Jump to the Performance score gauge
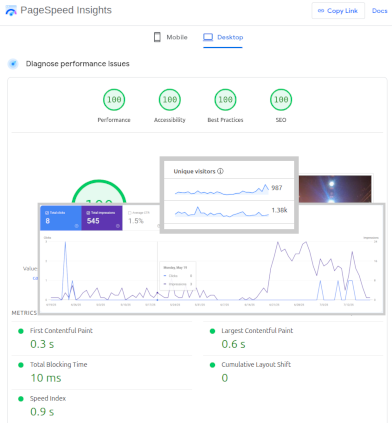The width and height of the screenshot is (392, 423). pos(114,100)
